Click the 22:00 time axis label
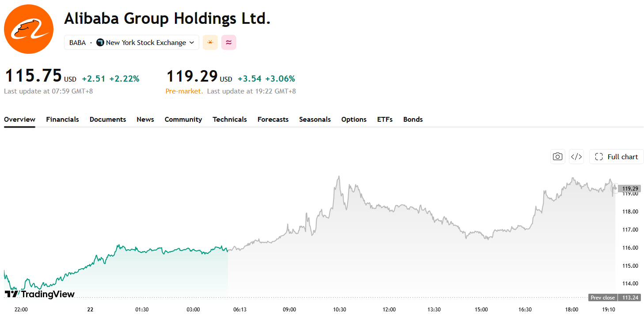 point(21,310)
